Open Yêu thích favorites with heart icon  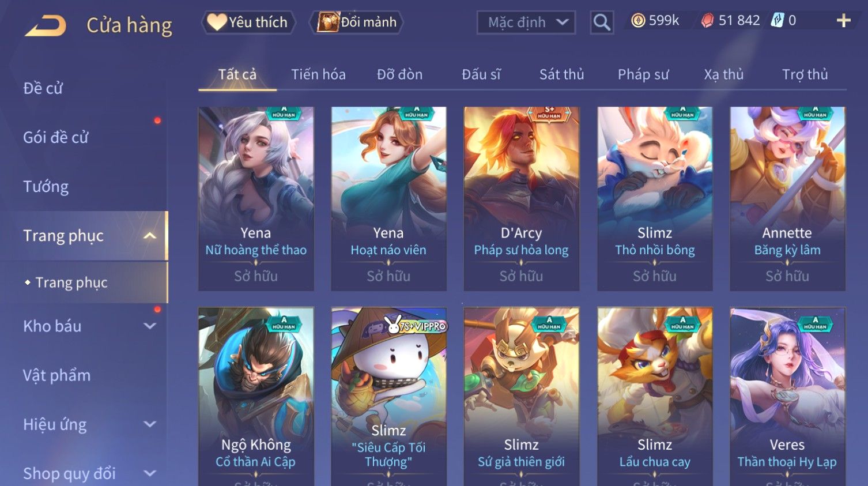(x=248, y=22)
